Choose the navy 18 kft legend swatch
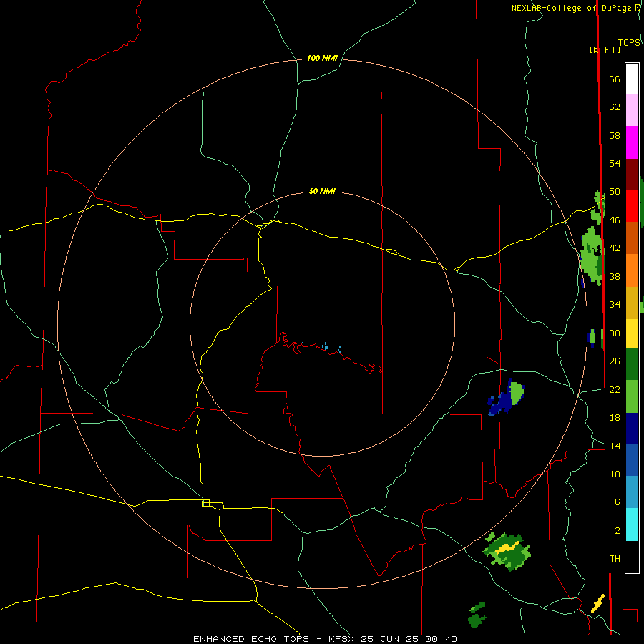Viewport: 644px width, 644px height. [x=632, y=429]
